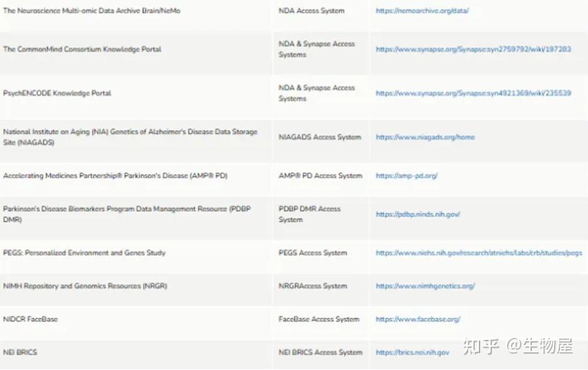Select the Neuroscience Multi-omic Data Archive row name

[91, 11]
